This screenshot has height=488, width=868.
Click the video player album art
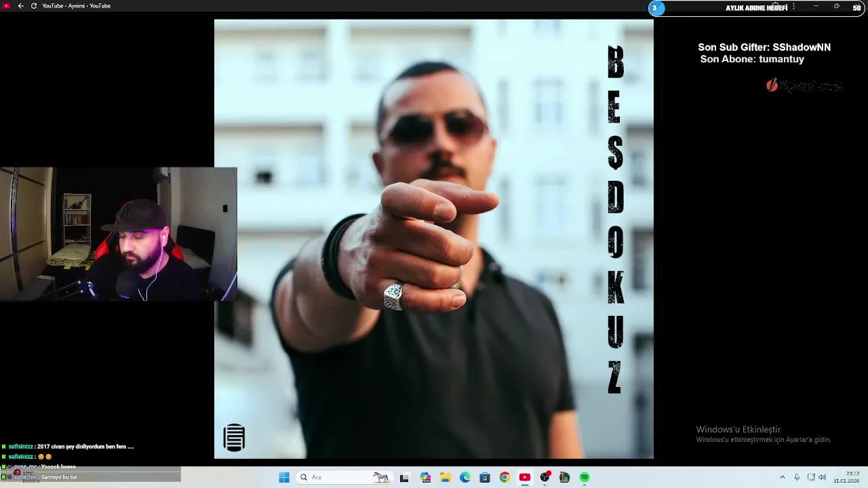pyautogui.click(x=434, y=239)
